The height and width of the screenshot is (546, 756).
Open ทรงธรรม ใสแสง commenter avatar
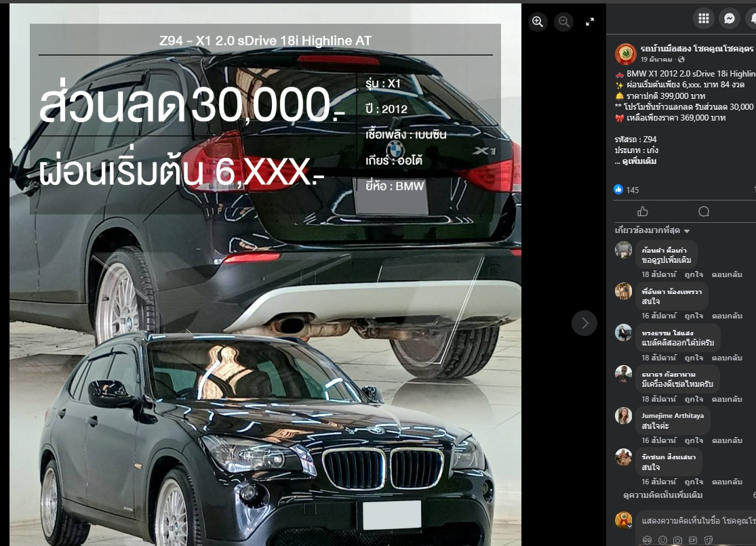pos(623,333)
